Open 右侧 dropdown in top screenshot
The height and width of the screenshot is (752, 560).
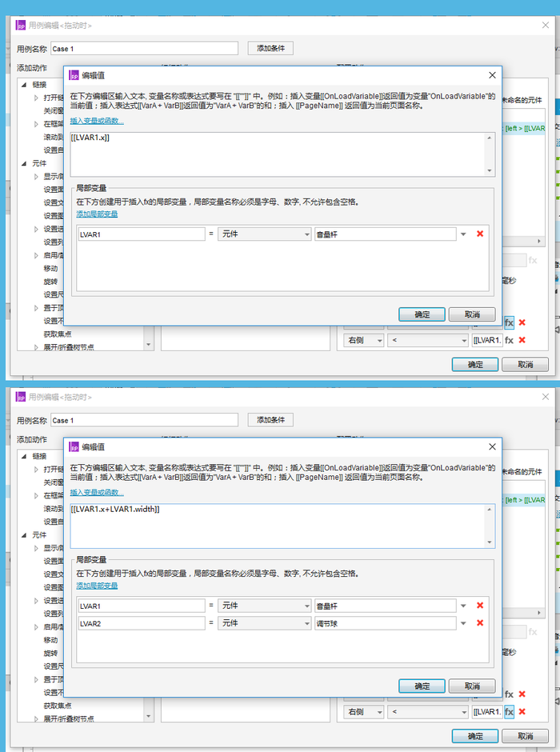tap(364, 340)
